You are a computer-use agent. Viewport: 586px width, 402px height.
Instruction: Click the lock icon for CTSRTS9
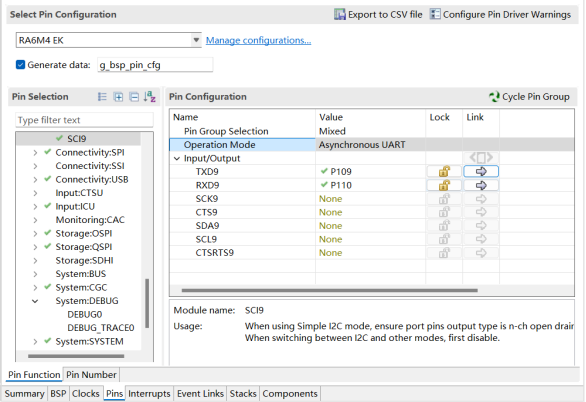click(444, 253)
